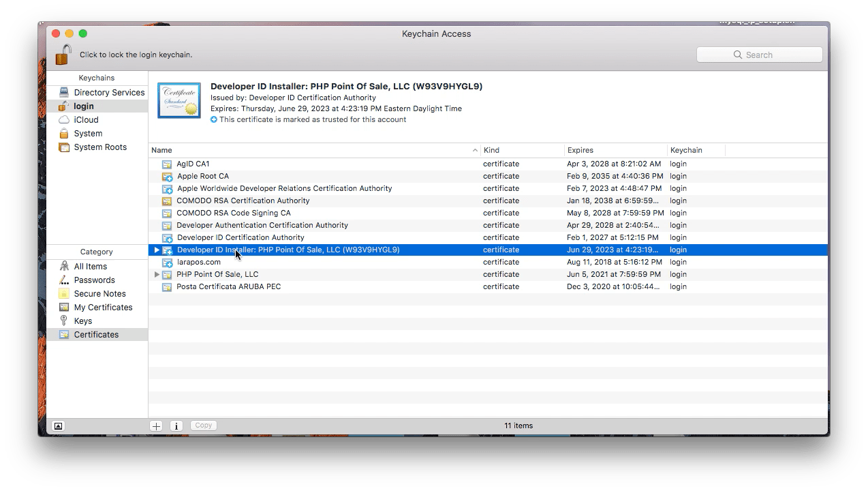Click the plus button to add item
The image size is (868, 491).
click(156, 426)
